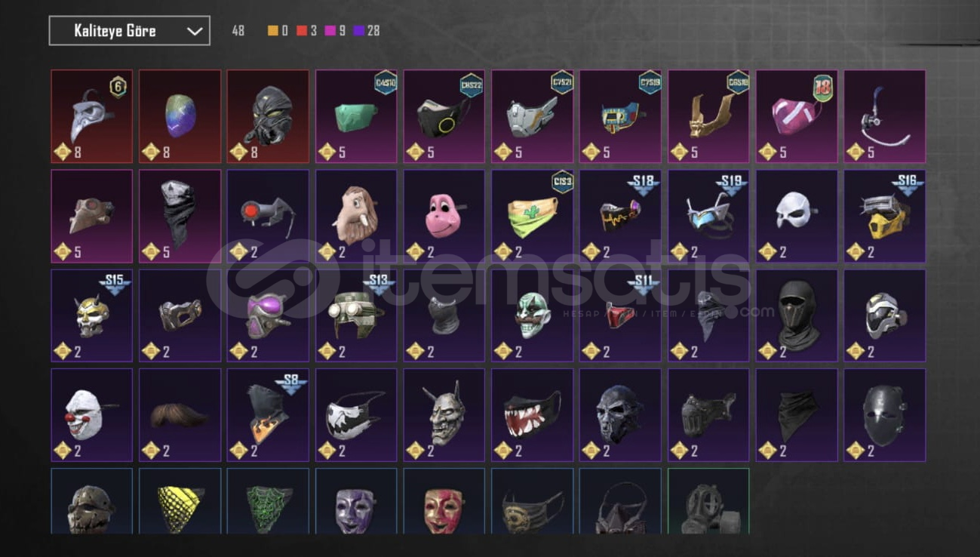
Task: Select the black ninja hood mask
Action: click(797, 315)
